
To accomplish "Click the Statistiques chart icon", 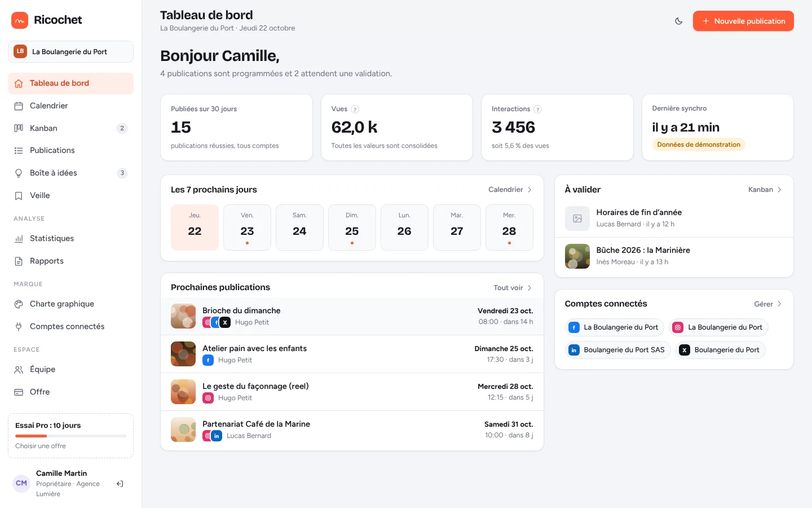I will [x=19, y=239].
